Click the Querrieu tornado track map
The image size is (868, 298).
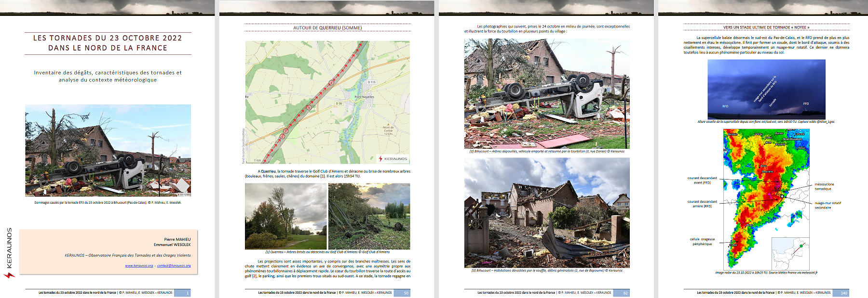click(327, 103)
